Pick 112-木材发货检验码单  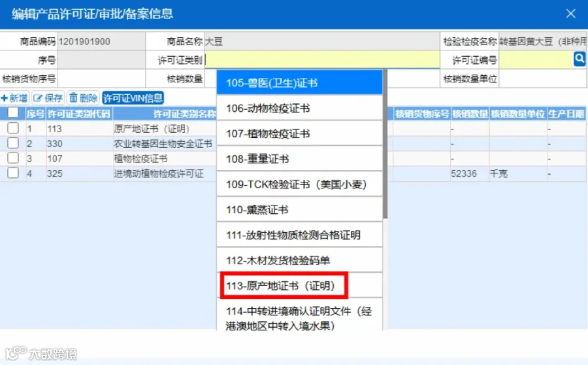[299, 260]
